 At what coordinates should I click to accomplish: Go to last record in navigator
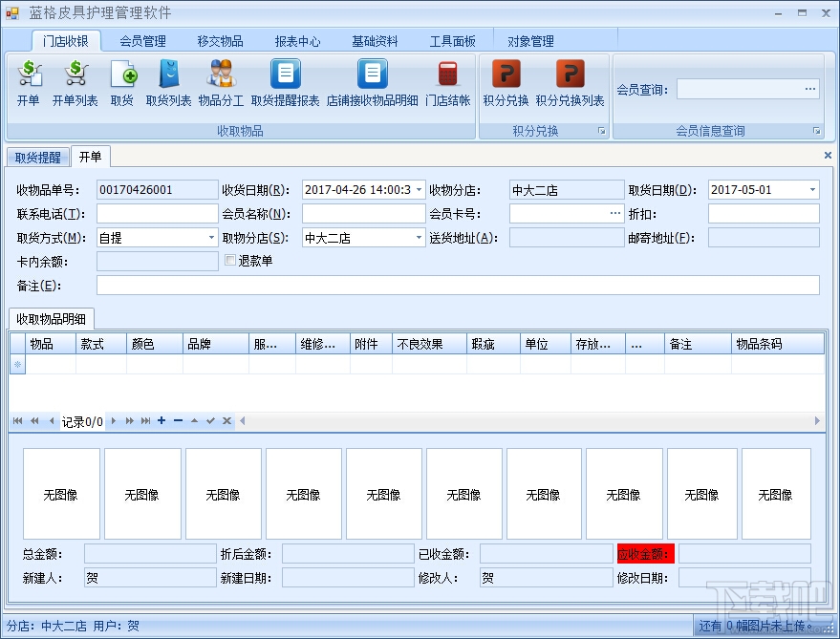pos(145,421)
